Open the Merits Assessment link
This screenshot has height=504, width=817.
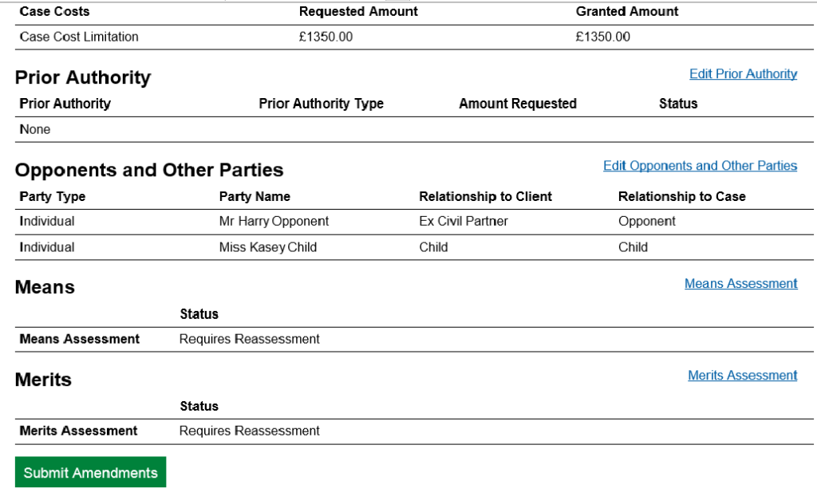pyautogui.click(x=742, y=376)
